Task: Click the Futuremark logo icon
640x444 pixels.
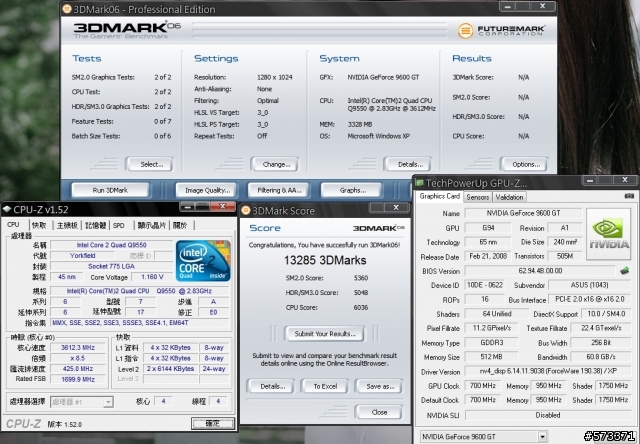Action: click(465, 31)
